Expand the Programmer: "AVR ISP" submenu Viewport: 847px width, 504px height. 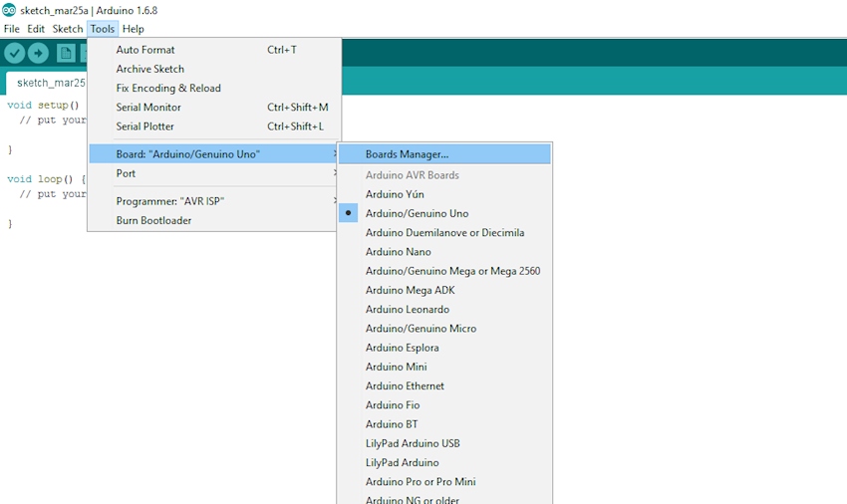coord(214,201)
